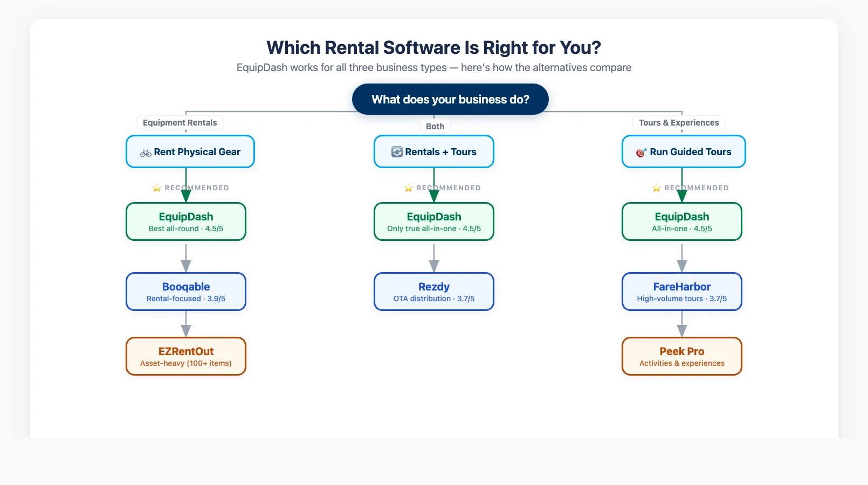Click the Peek Pro card
This screenshot has height=485, width=868.
682,356
